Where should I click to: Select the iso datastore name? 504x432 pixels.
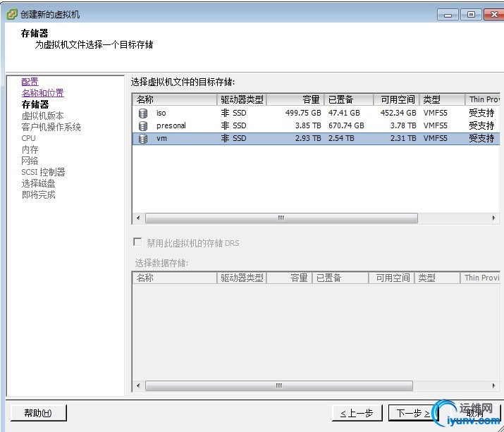tap(161, 113)
